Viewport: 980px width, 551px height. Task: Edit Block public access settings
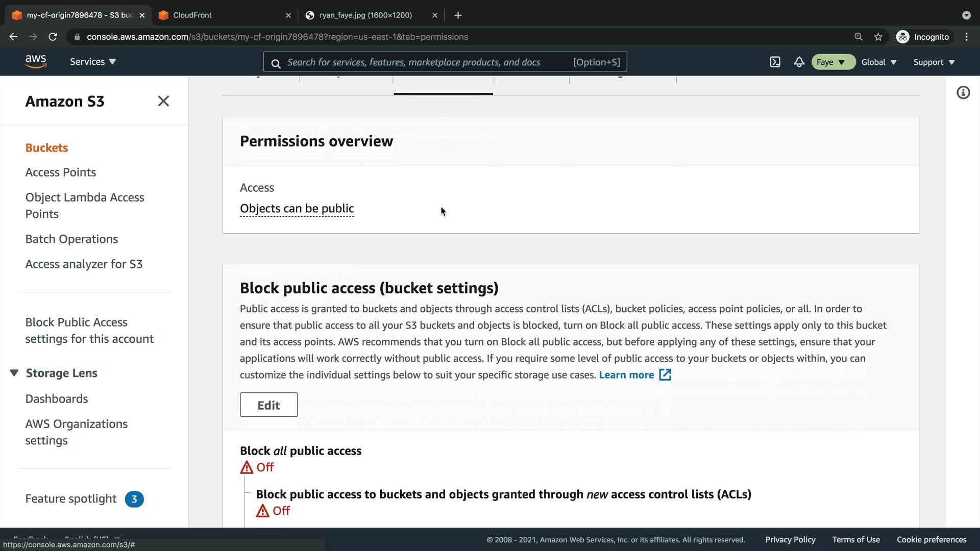pyautogui.click(x=268, y=405)
